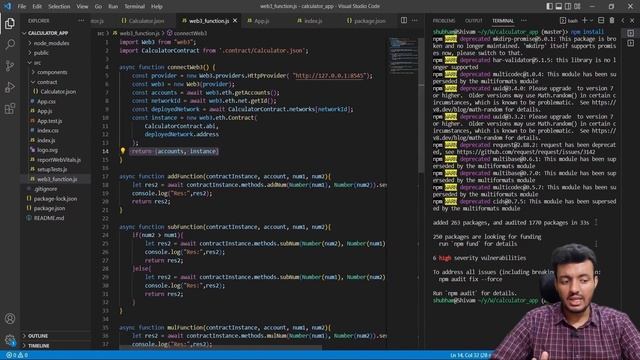Click Ln 14, Col 32 in status bar
Image resolution: width=640 pixels, height=360 pixels.
click(x=469, y=355)
